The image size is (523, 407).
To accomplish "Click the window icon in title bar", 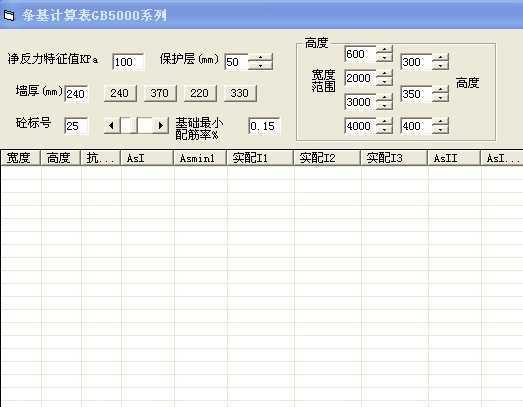I will pyautogui.click(x=9, y=15).
